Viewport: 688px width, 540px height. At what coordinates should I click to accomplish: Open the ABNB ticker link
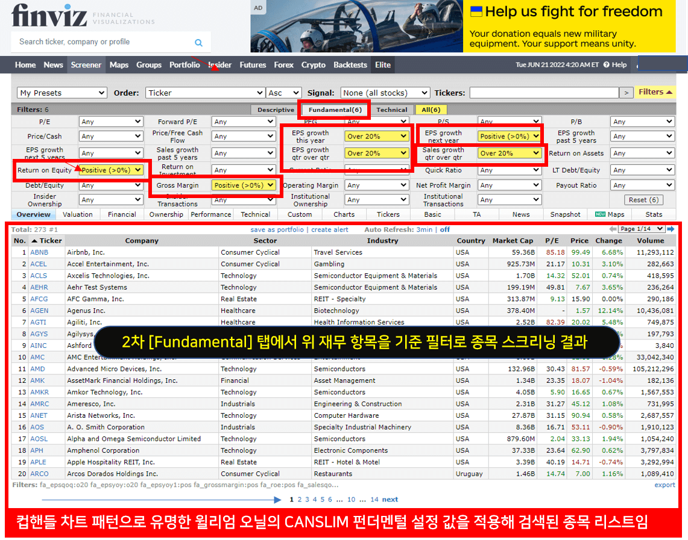pos(39,252)
